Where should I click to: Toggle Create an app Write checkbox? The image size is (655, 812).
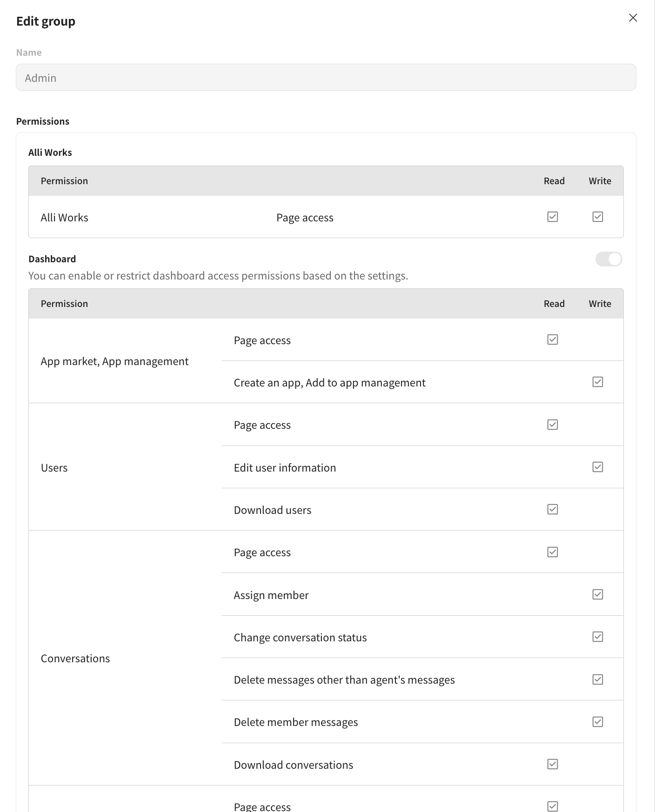(x=597, y=382)
